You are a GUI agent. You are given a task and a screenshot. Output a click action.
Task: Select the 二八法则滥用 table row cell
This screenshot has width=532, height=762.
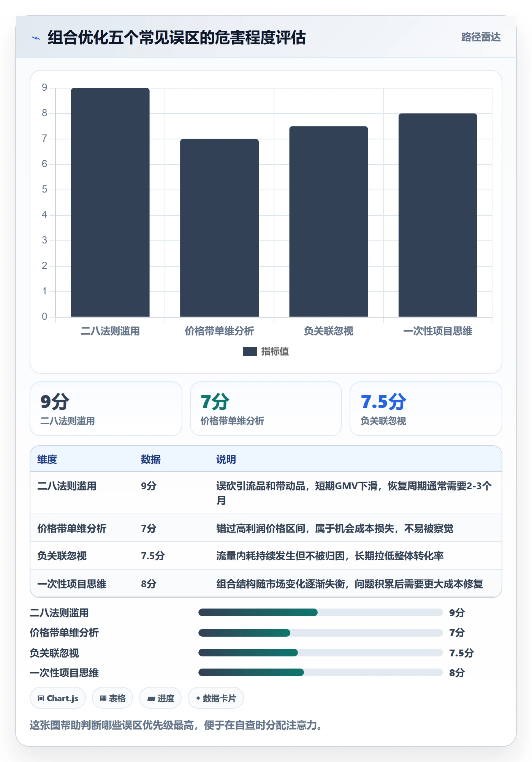click(x=67, y=486)
